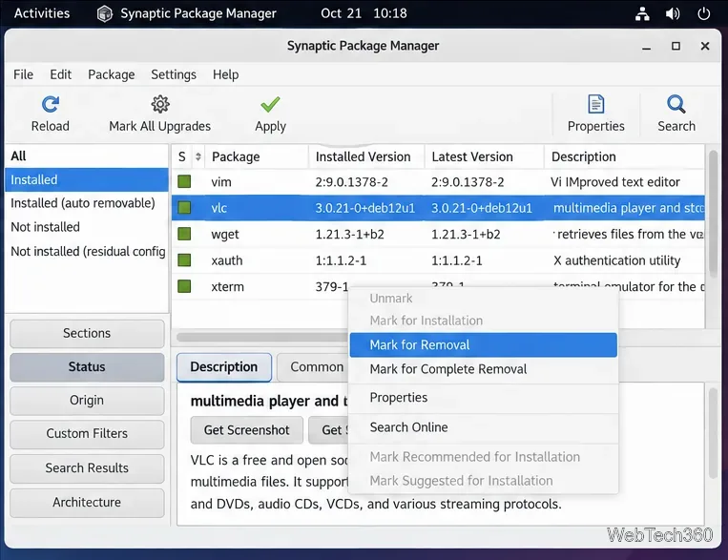Toggle status box for wget package
Image resolution: width=728 pixels, height=560 pixels.
(x=184, y=234)
